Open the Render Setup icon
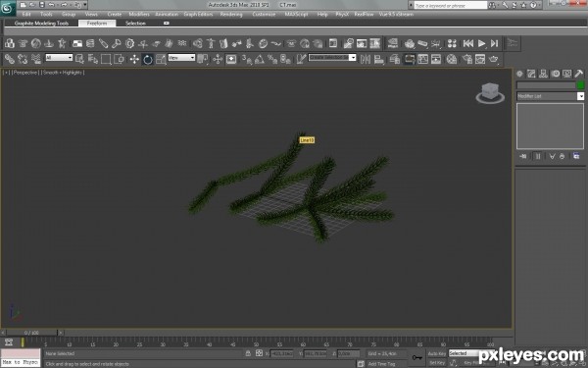The width and height of the screenshot is (588, 368). (x=467, y=59)
